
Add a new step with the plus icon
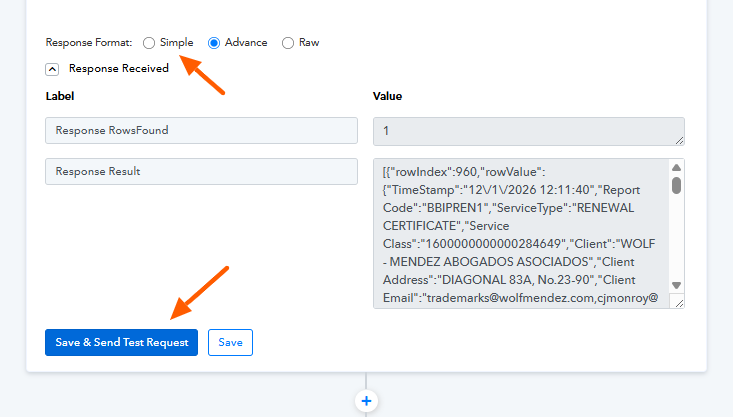pyautogui.click(x=366, y=400)
